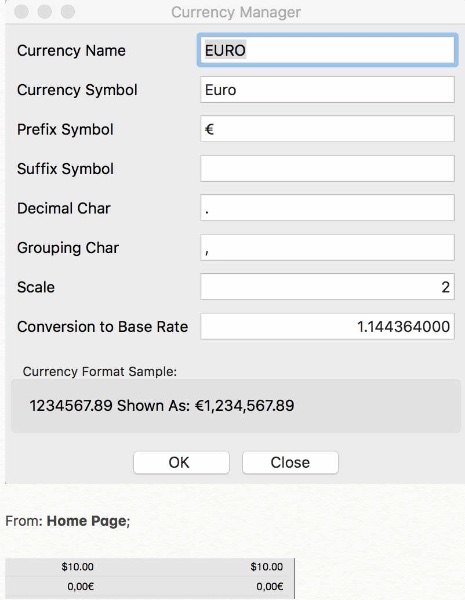Click the window's zoom control
The image size is (465, 600).
68,11
